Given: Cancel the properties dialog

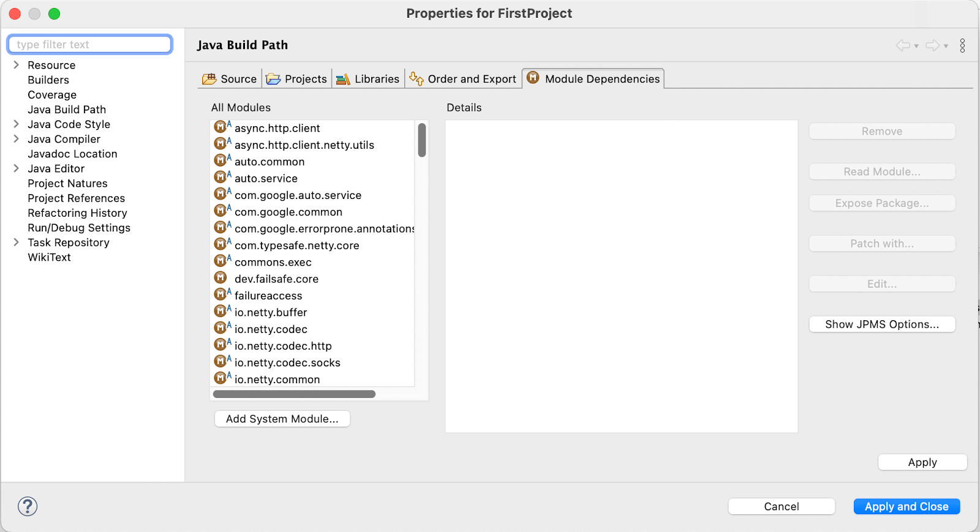Looking at the screenshot, I should tap(782, 506).
